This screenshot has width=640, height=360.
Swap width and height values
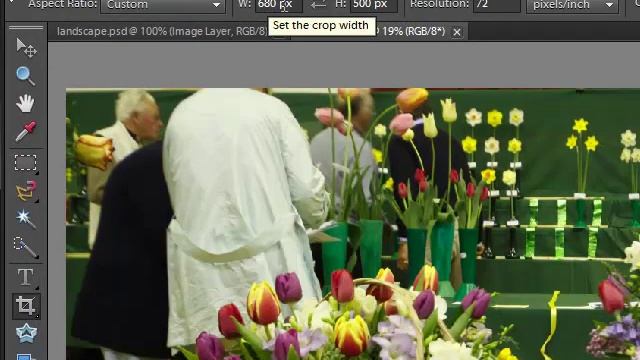tap(318, 5)
